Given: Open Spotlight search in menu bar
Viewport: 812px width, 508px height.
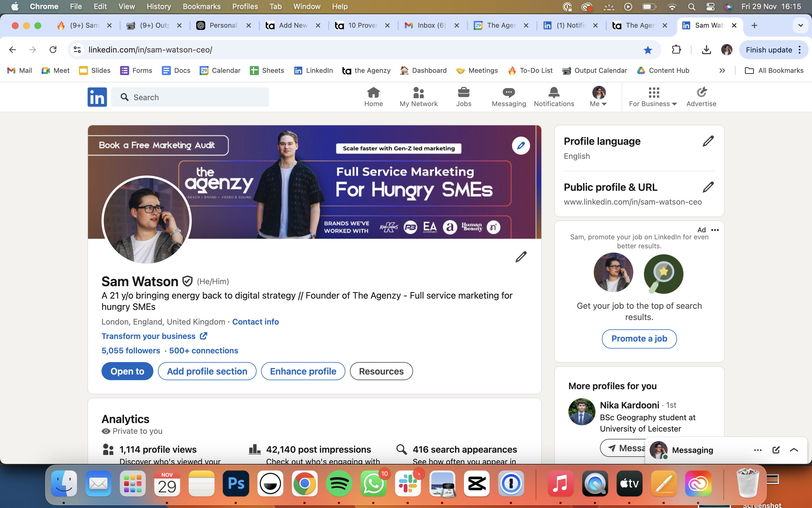Looking at the screenshot, I should (691, 6).
